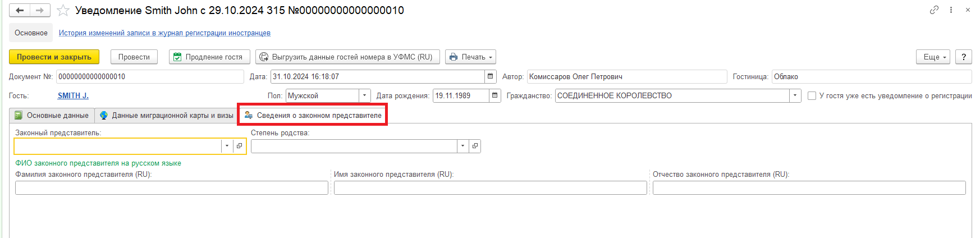Focus the Законный представитель input field
980x238 pixels.
pyautogui.click(x=118, y=146)
